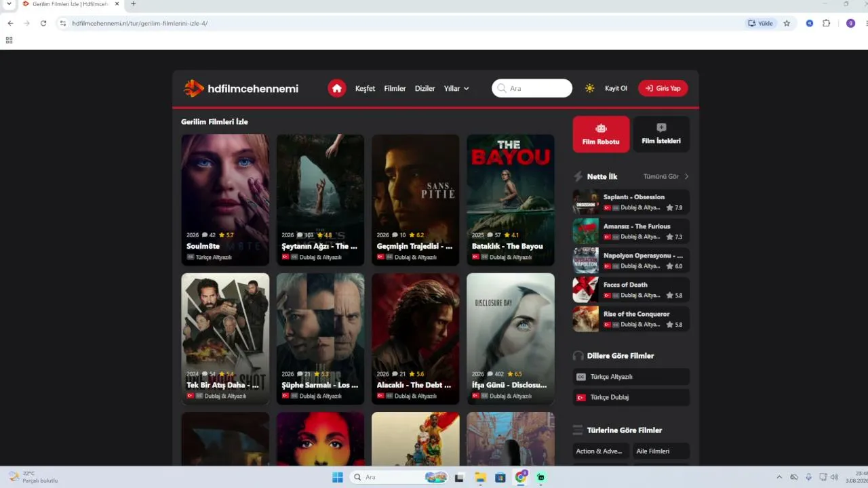Open Saplantı - Obsession in Nette İlk
The width and height of the screenshot is (868, 488).
tap(631, 202)
